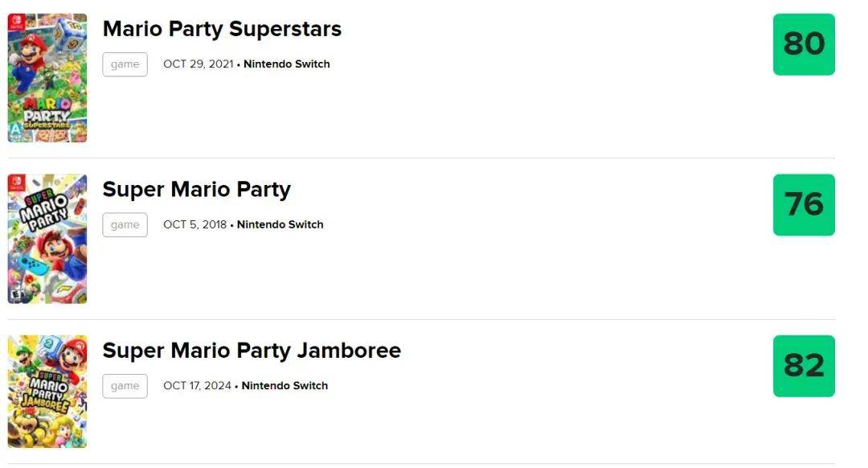Click the Switch logo on Mario Party Superstars cover

pos(16,23)
